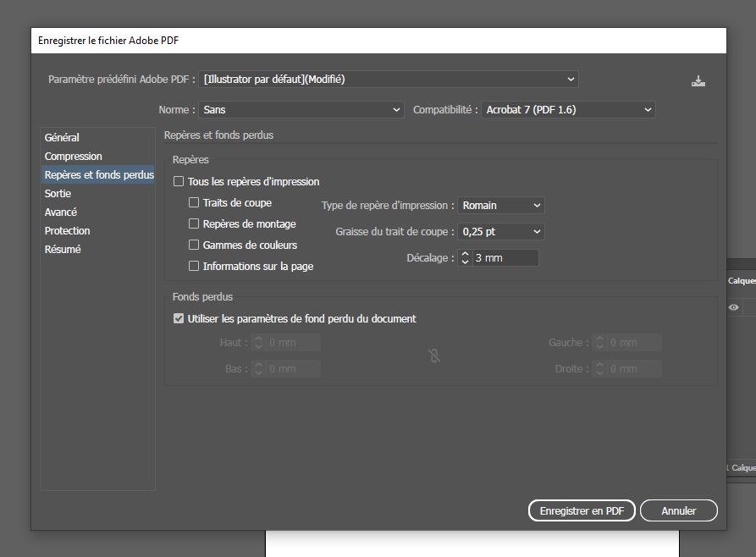Viewport: 756px width, 557px height.
Task: Toggle the bleed link chain icon
Action: 434,356
